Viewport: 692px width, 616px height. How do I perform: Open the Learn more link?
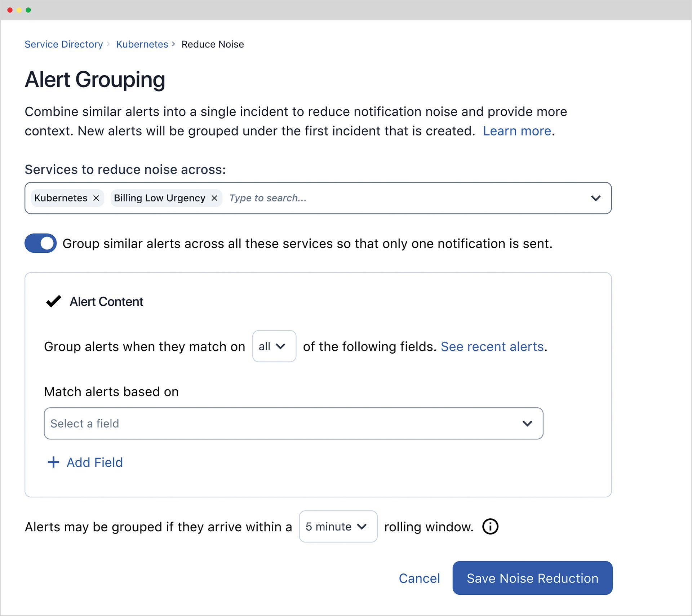coord(517,131)
